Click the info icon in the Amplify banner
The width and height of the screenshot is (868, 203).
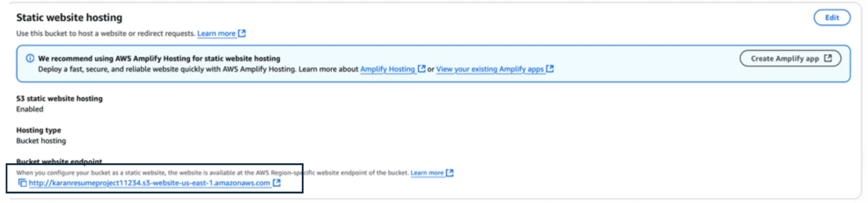30,58
